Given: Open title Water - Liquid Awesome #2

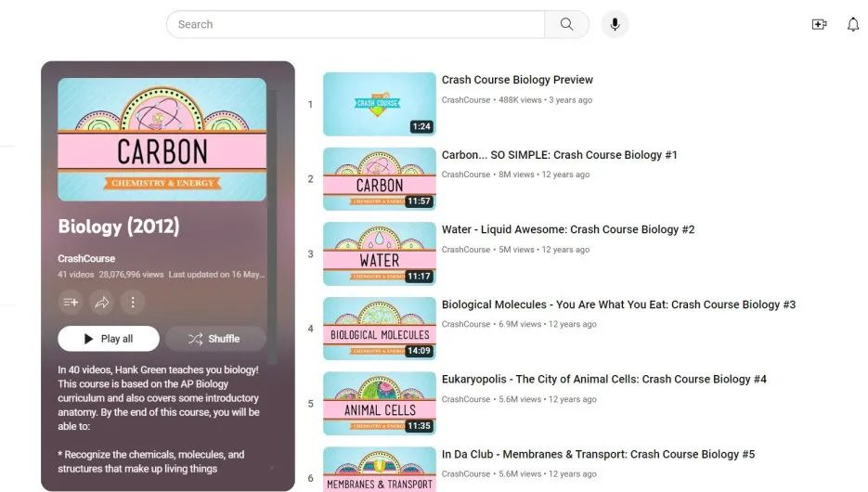Looking at the screenshot, I should [x=568, y=229].
